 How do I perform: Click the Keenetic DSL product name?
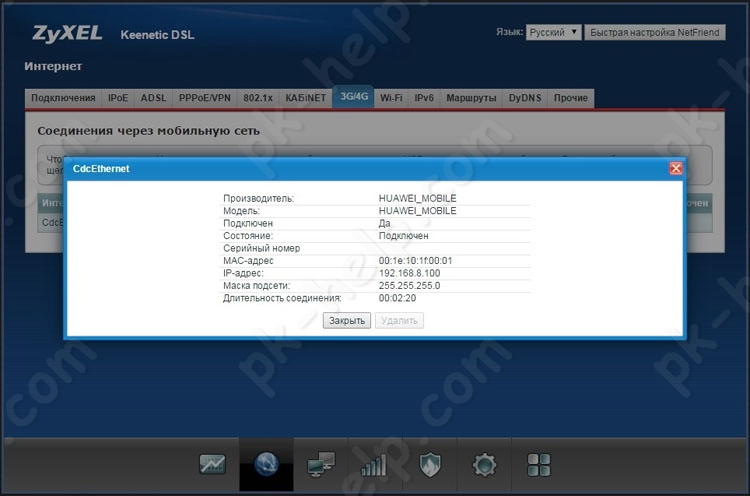157,35
